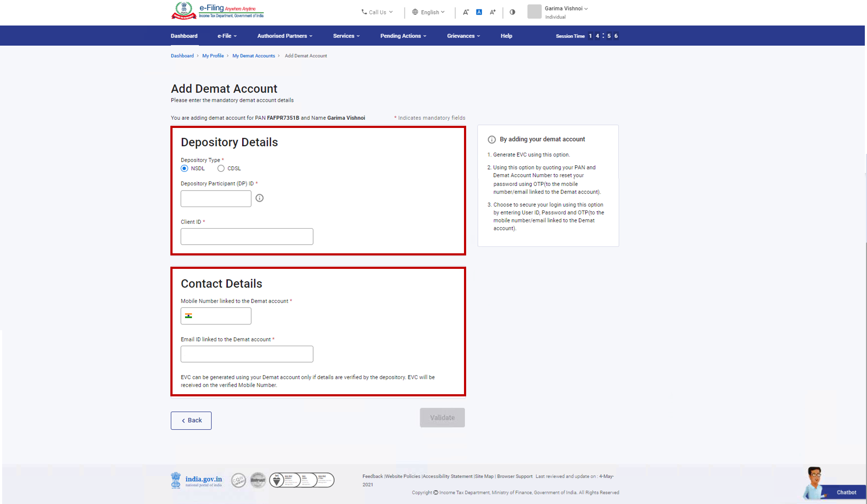This screenshot has width=867, height=504.
Task: Click the india.gov.in national portal logo
Action: click(x=196, y=480)
